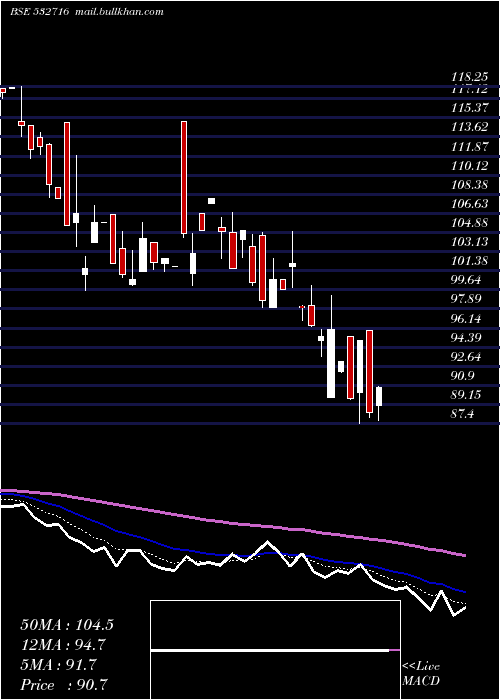Image resolution: width=500 pixels, height=700 pixels.
Task: Select the 110.12 price axis label
Action: pos(470,166)
